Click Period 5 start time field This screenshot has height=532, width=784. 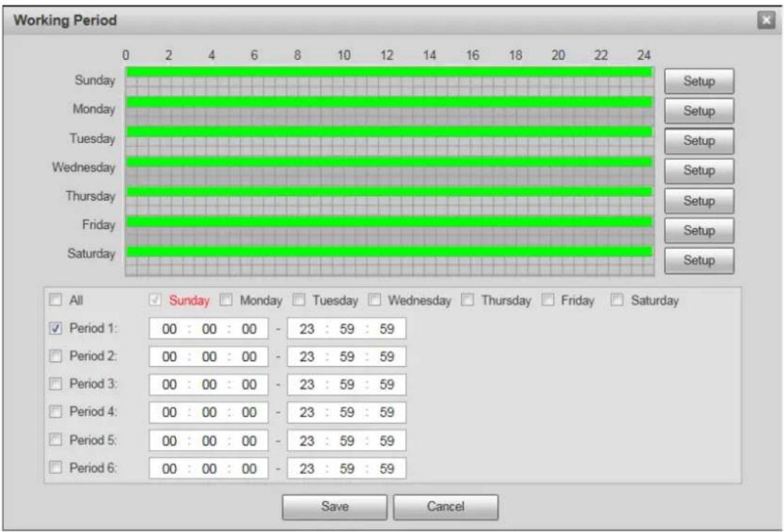(208, 441)
